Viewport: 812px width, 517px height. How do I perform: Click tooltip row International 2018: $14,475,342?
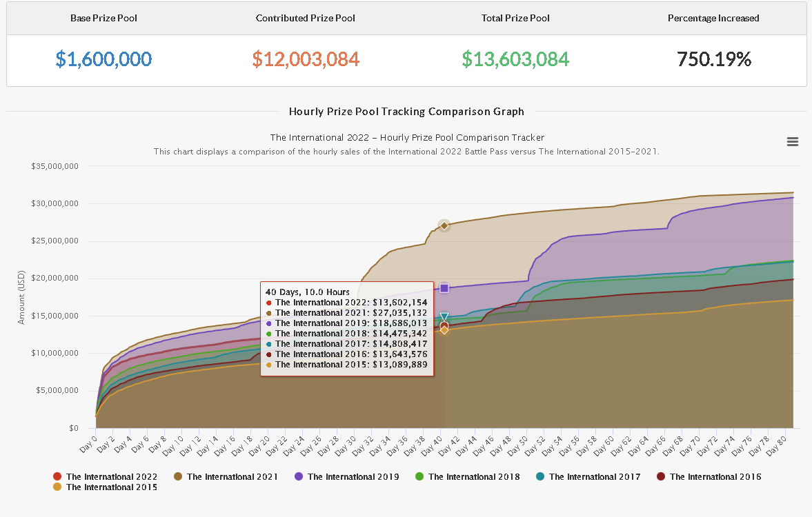pyautogui.click(x=346, y=333)
